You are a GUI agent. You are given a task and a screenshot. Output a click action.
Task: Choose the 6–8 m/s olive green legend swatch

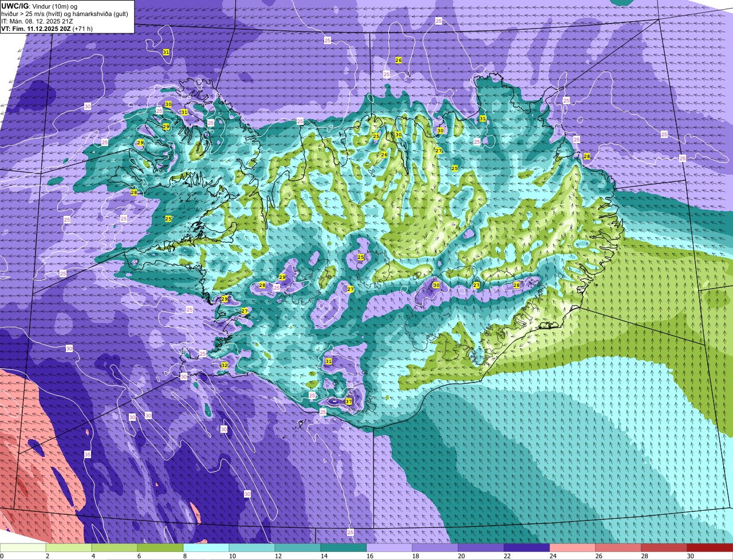coord(160,547)
